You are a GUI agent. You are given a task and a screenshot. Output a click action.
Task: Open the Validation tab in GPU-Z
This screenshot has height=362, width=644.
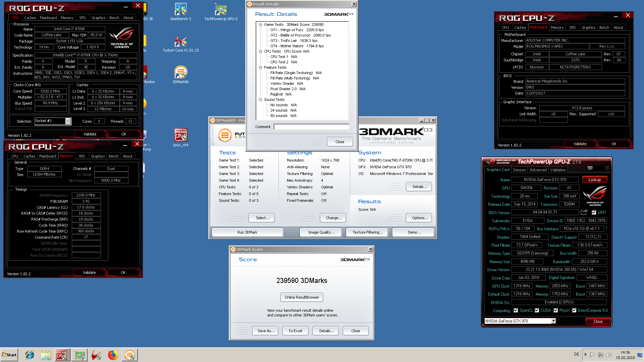pos(558,170)
